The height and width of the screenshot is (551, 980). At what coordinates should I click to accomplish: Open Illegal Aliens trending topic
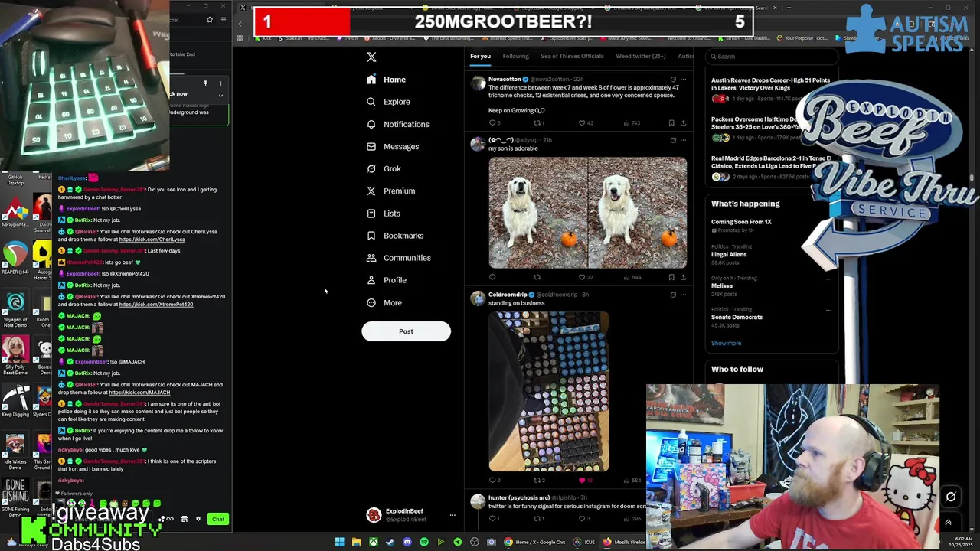tap(729, 254)
